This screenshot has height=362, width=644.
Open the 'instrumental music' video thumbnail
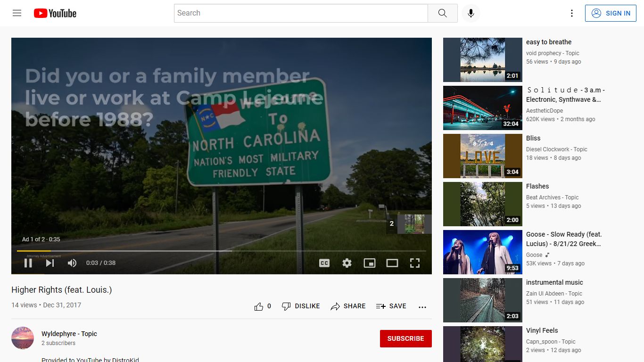point(483,300)
